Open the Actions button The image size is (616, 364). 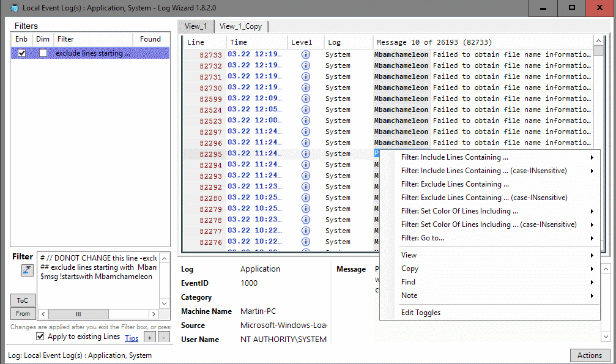(589, 355)
